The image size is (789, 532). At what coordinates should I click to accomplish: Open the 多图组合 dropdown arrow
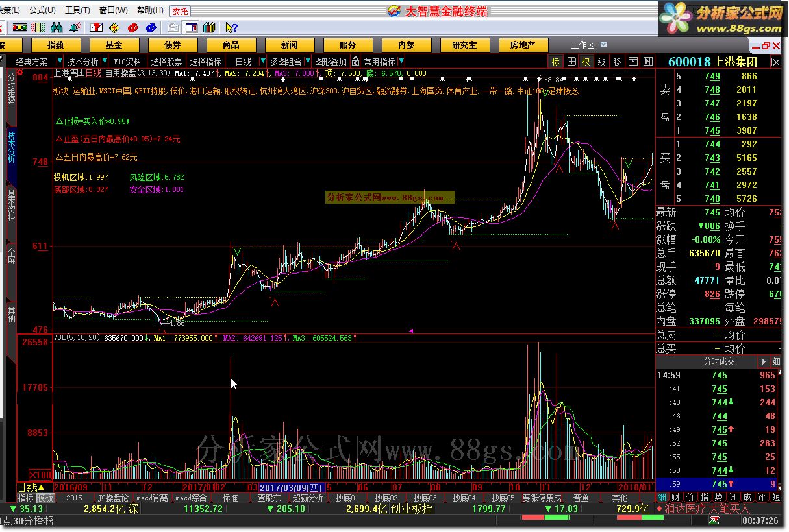pos(308,62)
